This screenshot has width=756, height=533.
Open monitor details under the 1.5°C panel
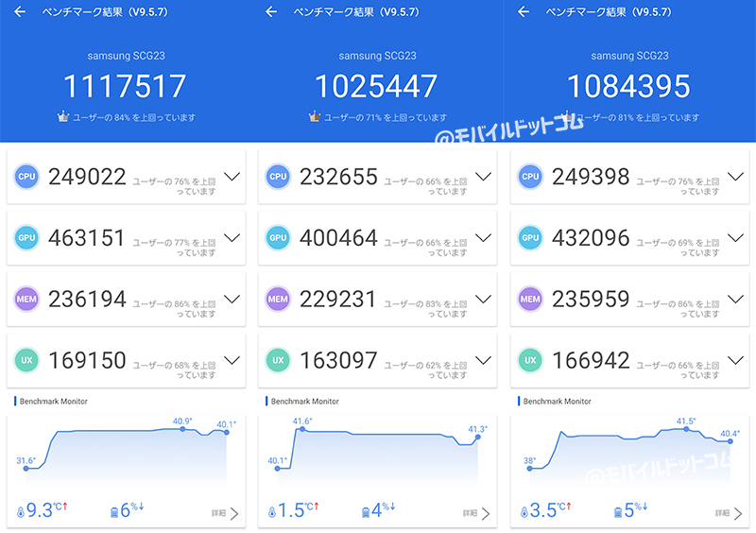(x=476, y=513)
